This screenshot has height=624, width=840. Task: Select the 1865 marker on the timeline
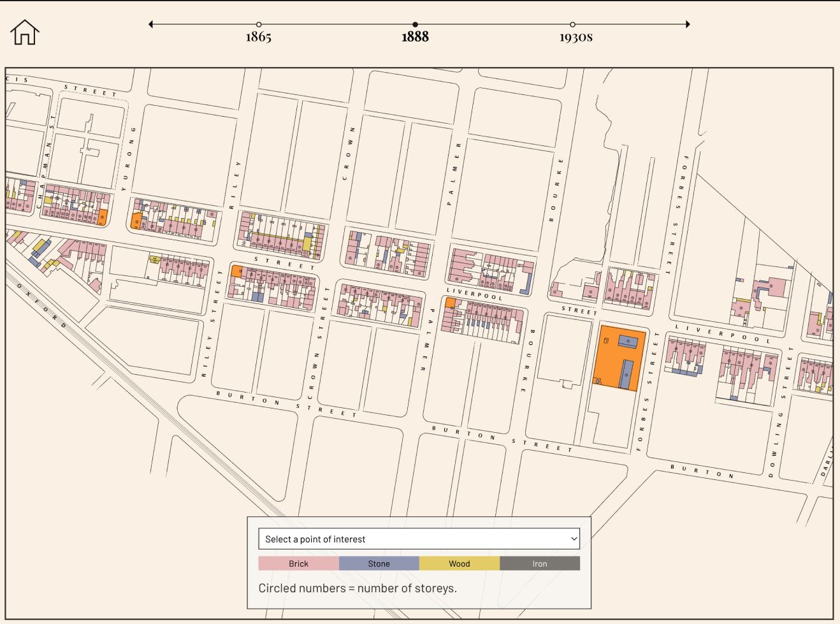(x=258, y=24)
